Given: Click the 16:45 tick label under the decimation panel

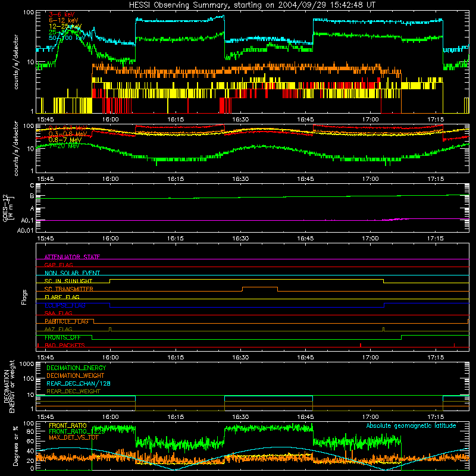Looking at the screenshot, I should pos(305,417).
